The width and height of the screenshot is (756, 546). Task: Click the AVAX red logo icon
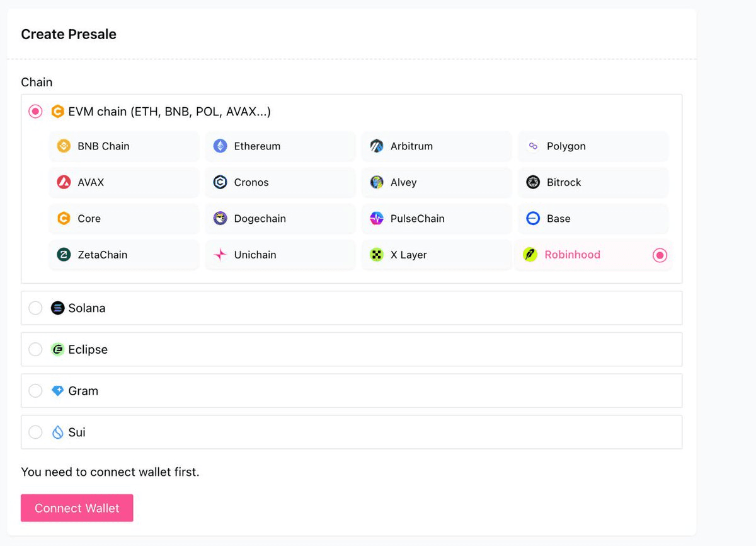pyautogui.click(x=64, y=182)
